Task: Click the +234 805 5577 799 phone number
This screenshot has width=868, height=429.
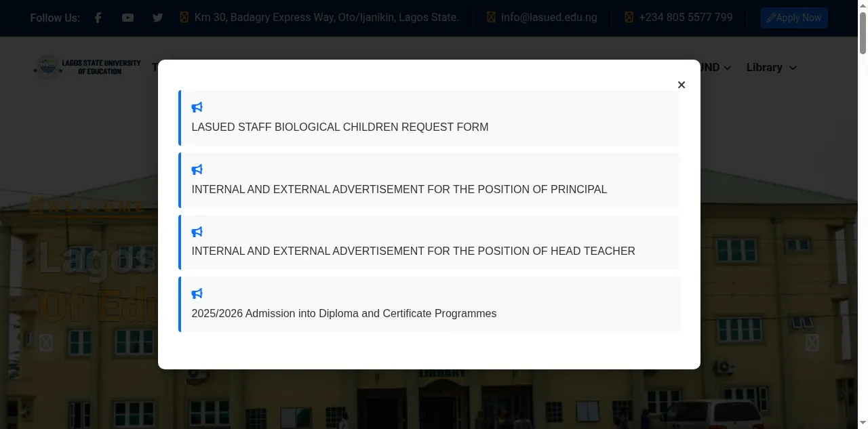Action: click(x=686, y=18)
